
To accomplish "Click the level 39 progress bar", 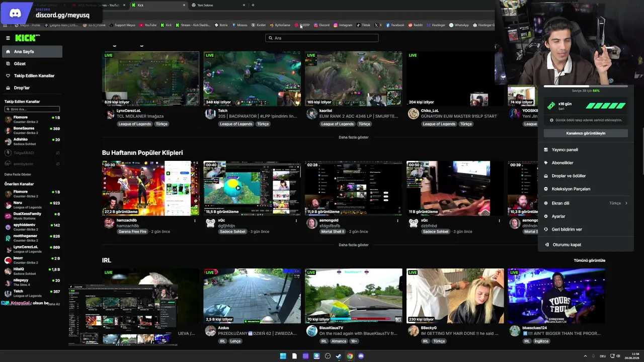I will 586,86.
